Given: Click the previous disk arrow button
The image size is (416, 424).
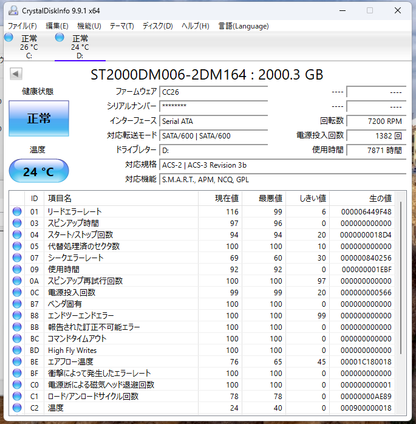Looking at the screenshot, I should (16, 74).
